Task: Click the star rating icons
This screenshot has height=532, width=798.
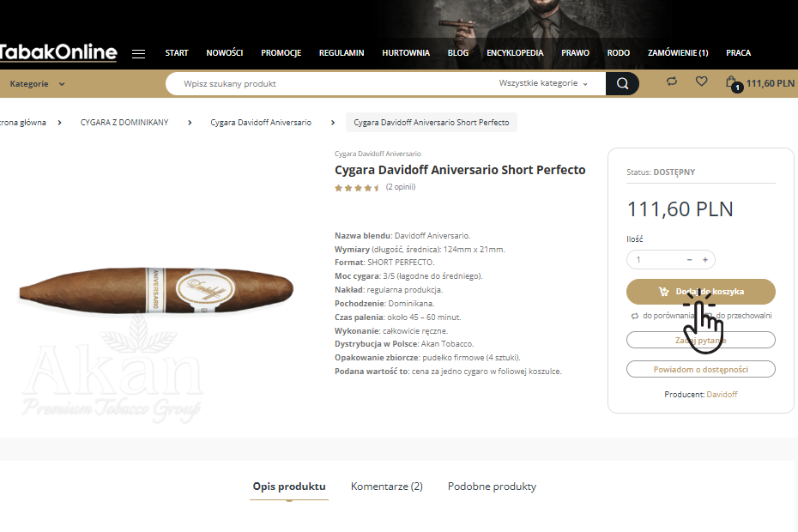Action: tap(357, 187)
